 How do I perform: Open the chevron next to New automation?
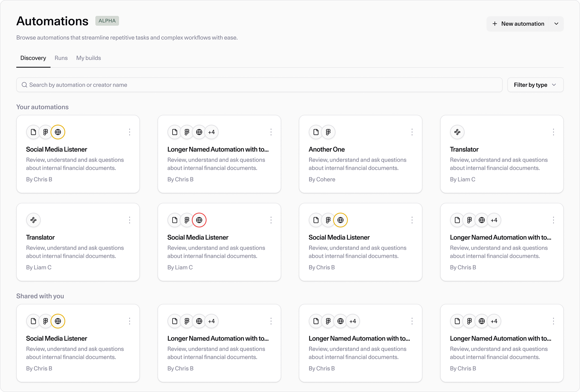(556, 24)
